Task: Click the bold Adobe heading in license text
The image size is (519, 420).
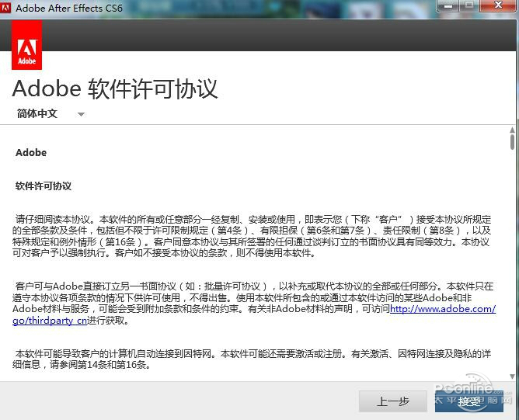Action: [x=31, y=152]
